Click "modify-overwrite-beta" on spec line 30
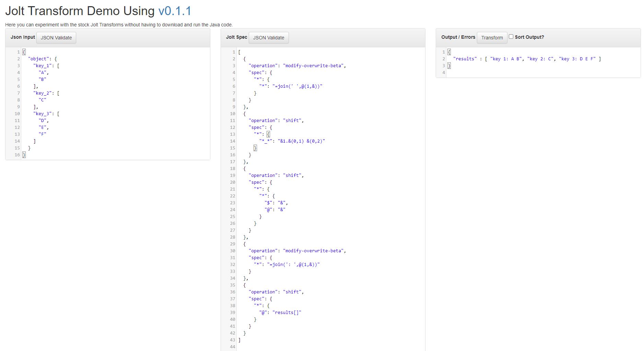The height and width of the screenshot is (351, 644). tap(313, 251)
